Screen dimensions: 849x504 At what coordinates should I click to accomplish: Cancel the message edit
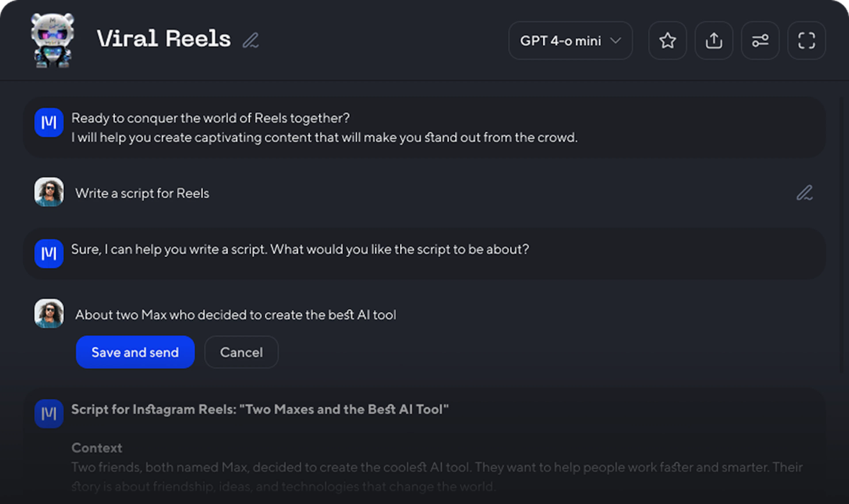(x=241, y=352)
